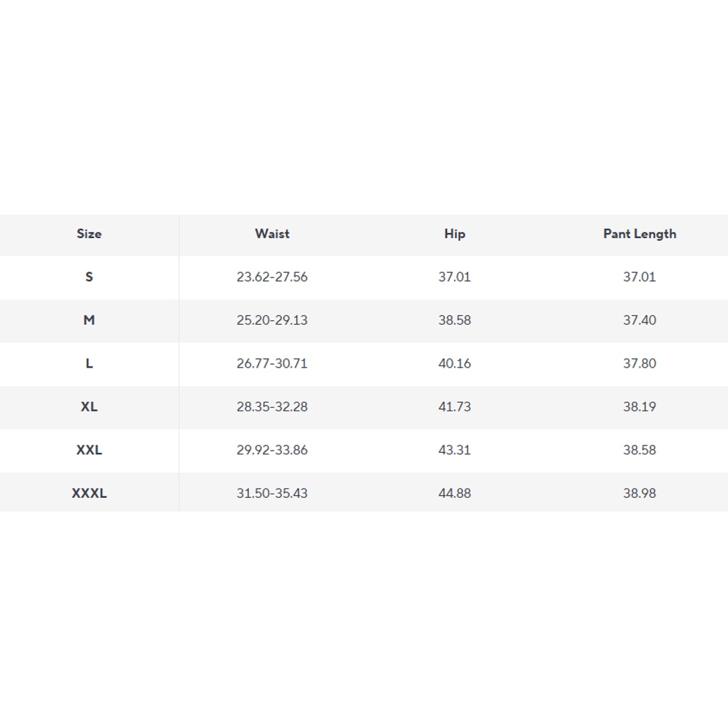Select the L size row label
Viewport: 728px width, 728px height.
click(89, 363)
